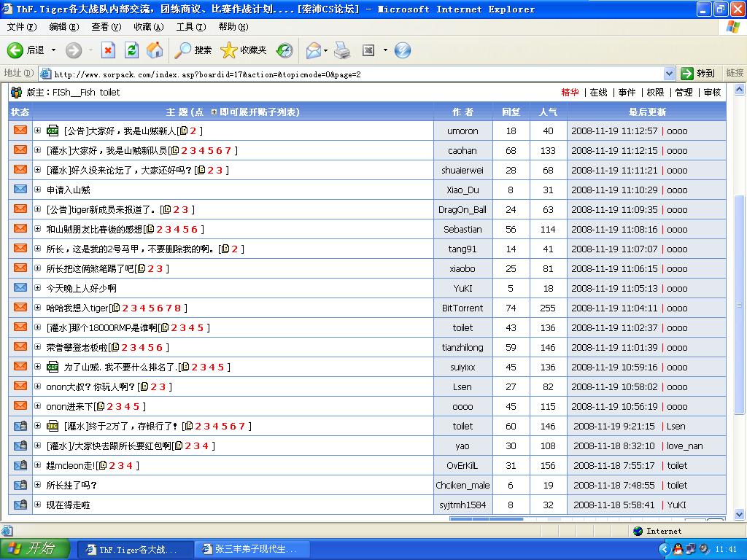Open the Favorites (收藏夹) star button

pyautogui.click(x=244, y=50)
